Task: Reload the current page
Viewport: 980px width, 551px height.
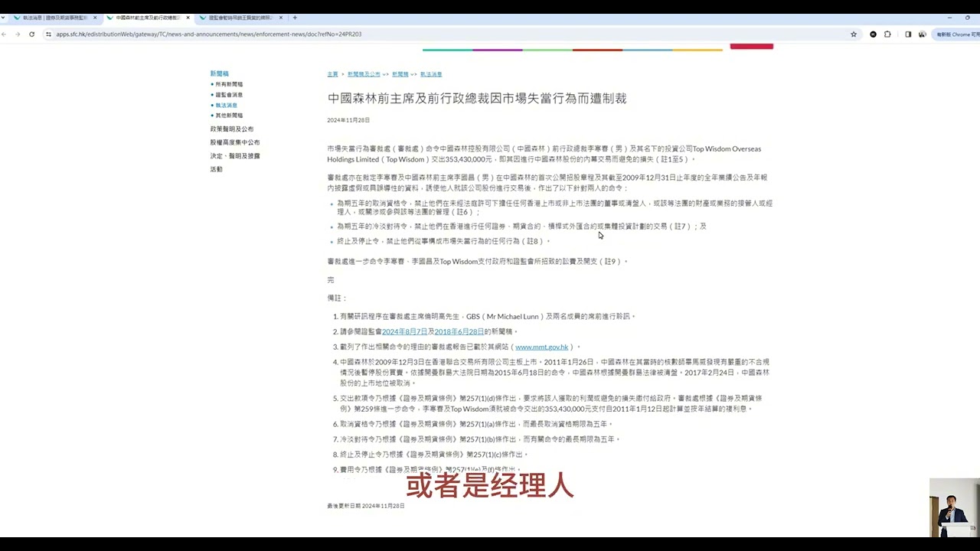Action: pyautogui.click(x=31, y=34)
